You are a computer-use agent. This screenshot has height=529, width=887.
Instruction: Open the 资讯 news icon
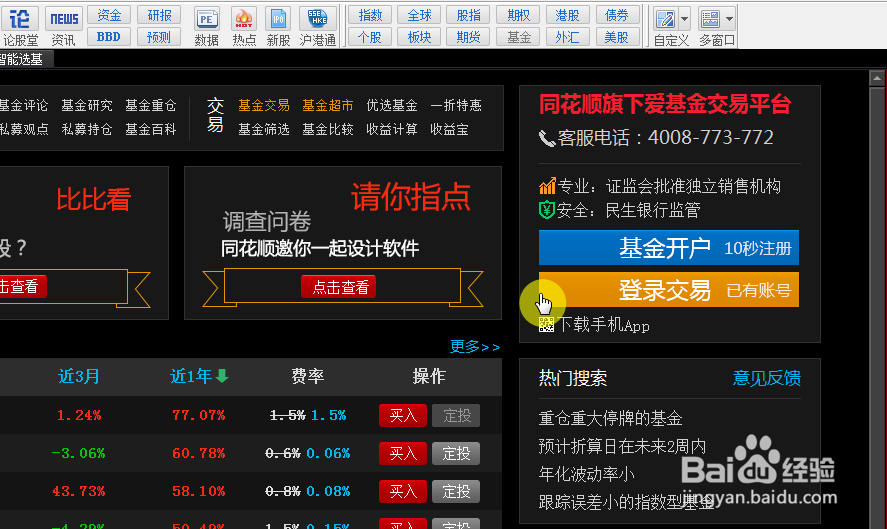pyautogui.click(x=64, y=25)
